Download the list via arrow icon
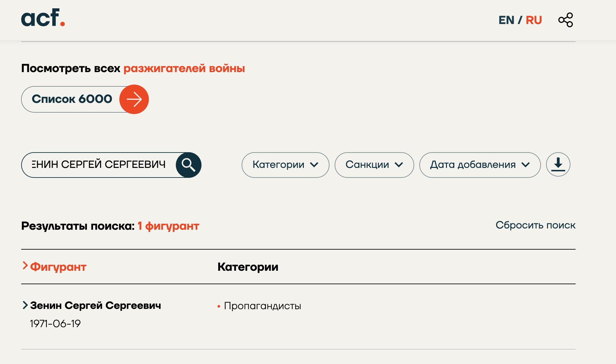The image size is (616, 364). [x=558, y=164]
